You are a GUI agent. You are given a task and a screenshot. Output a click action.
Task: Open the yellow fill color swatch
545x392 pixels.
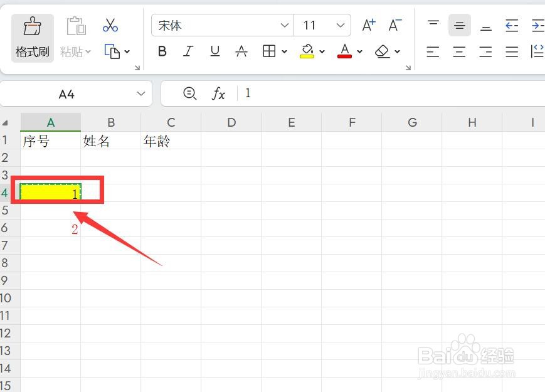[308, 51]
